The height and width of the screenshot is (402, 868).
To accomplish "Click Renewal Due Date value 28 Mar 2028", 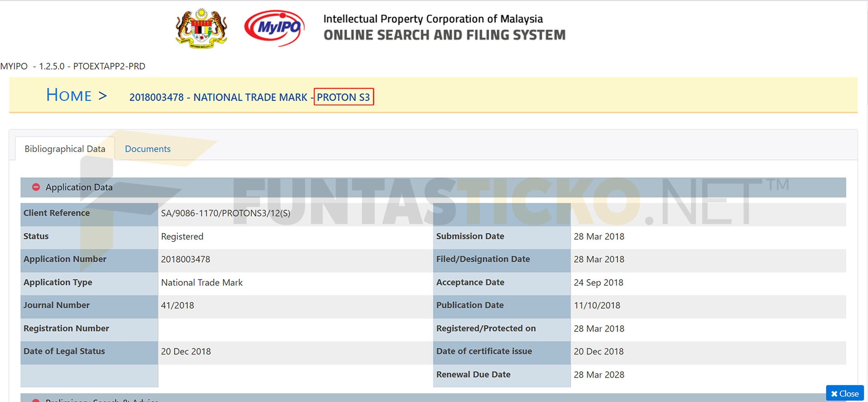I will coord(599,375).
